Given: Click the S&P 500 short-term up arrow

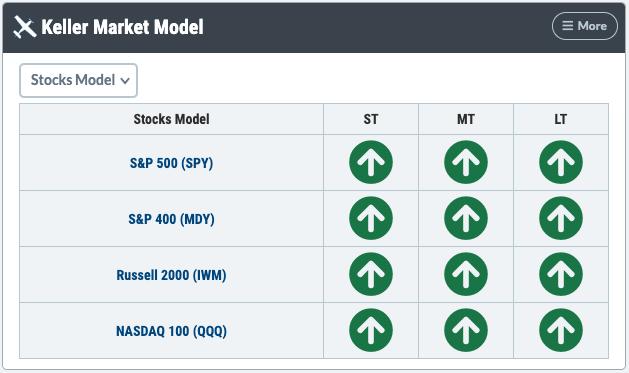Looking at the screenshot, I should click(x=371, y=162).
